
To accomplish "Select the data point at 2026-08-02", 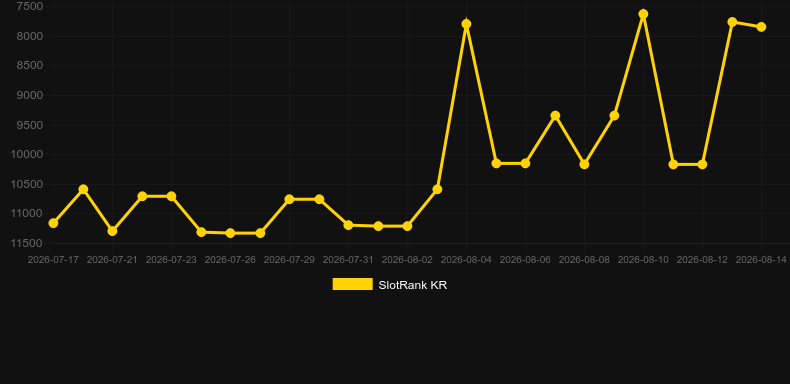I will 407,226.
